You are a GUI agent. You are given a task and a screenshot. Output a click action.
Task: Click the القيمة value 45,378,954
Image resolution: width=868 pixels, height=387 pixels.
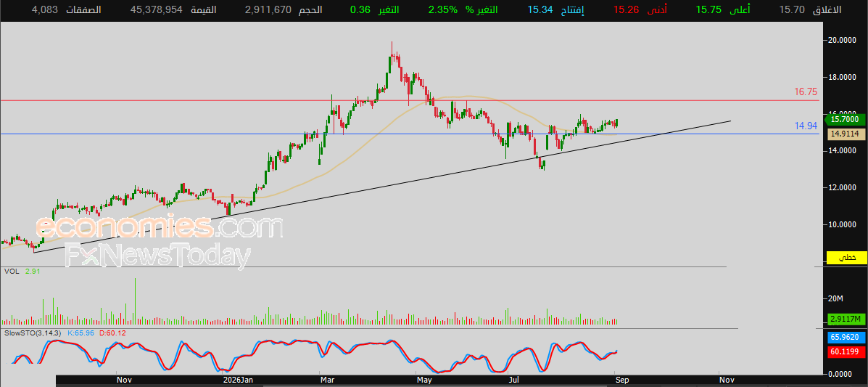click(157, 10)
